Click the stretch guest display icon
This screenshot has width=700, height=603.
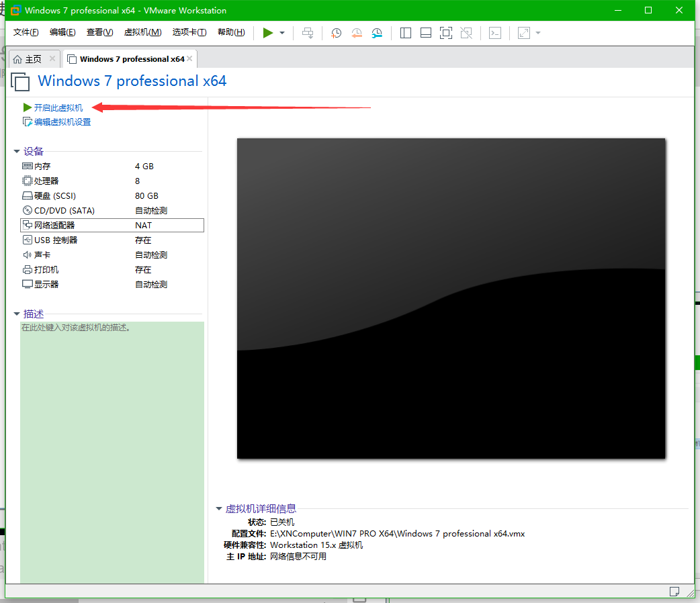[523, 33]
